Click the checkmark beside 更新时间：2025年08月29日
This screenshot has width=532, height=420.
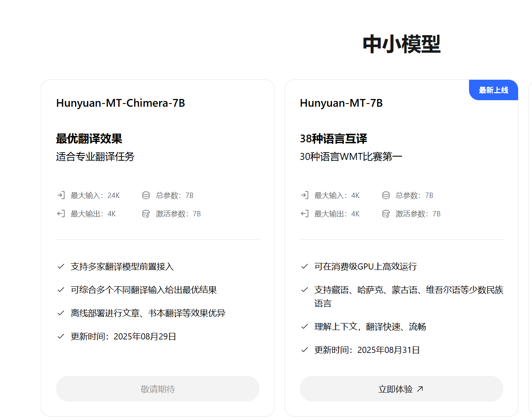[61, 336]
